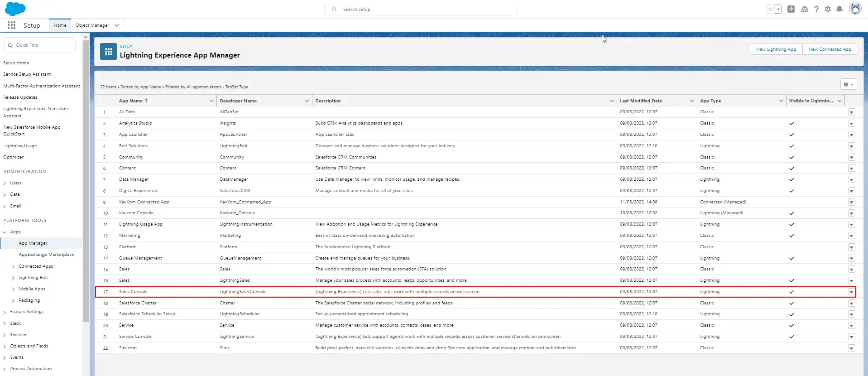
Task: Open row actions menu for Sales Console
Action: (851, 292)
